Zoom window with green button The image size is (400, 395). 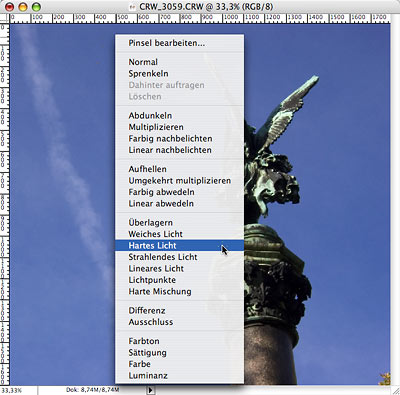click(36, 6)
